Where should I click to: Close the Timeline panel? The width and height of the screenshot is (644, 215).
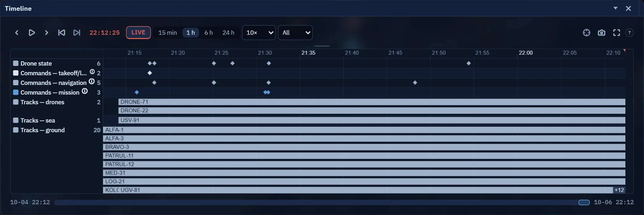tap(628, 8)
